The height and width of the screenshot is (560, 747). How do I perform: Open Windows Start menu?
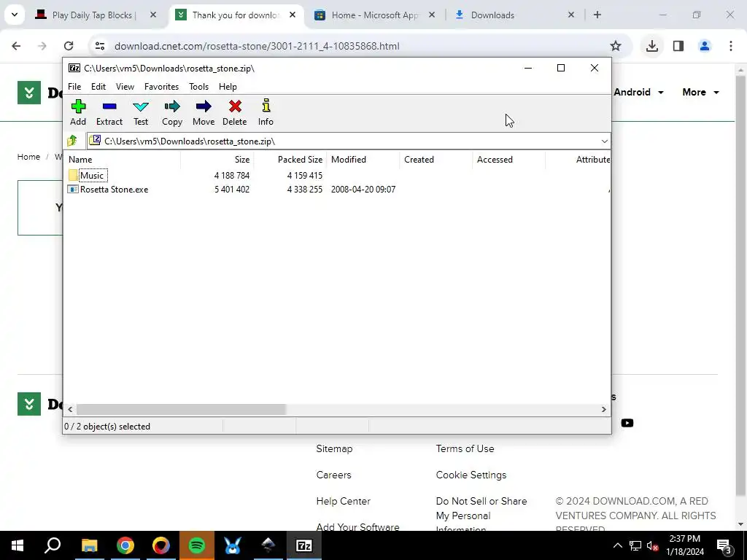click(x=18, y=545)
